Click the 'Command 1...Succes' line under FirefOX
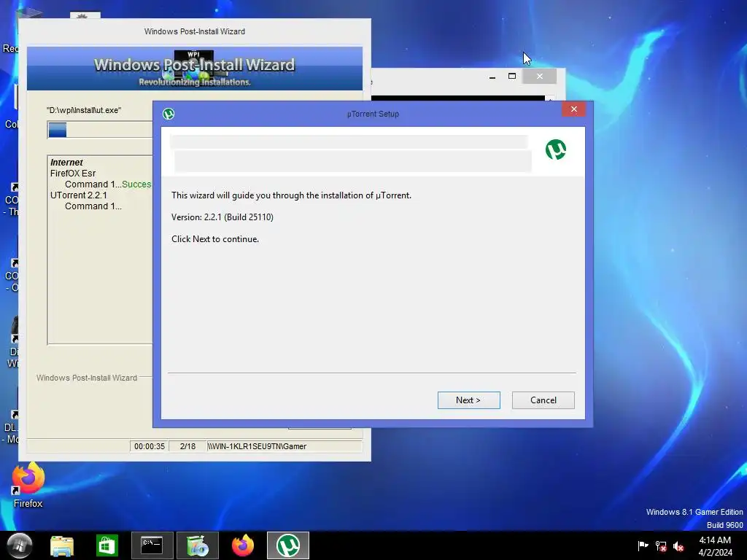The image size is (747, 560). pos(108,184)
